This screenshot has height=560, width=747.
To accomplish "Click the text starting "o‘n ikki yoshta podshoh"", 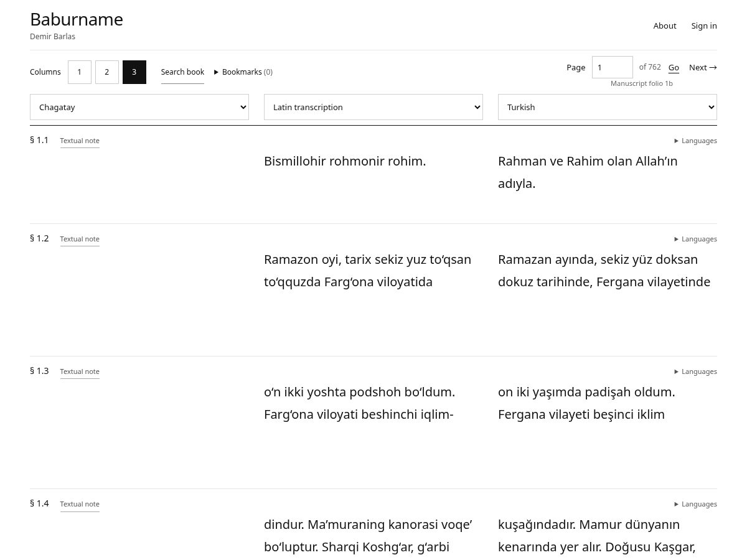I will click(x=359, y=403).
